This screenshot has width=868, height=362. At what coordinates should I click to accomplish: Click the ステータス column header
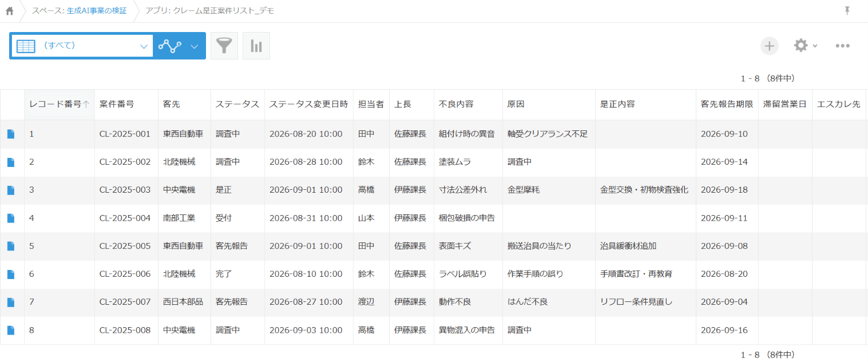tap(237, 104)
